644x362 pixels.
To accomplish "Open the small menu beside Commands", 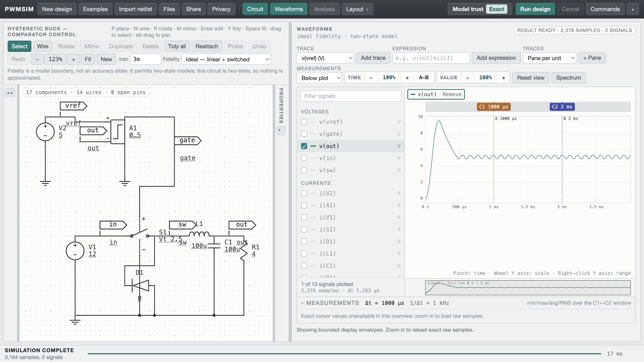I will (633, 9).
